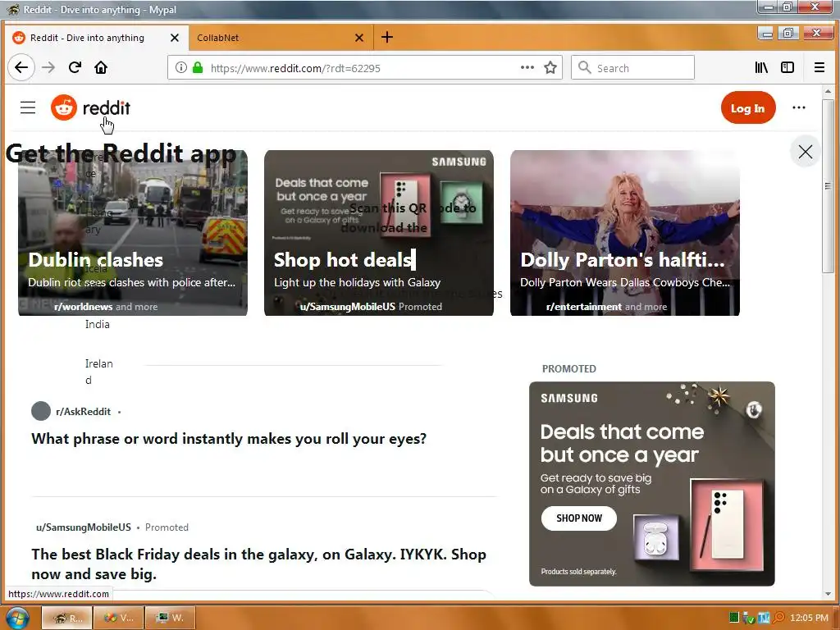This screenshot has width=840, height=630.
Task: Click the r/AskReddit avatar icon
Action: tap(41, 411)
